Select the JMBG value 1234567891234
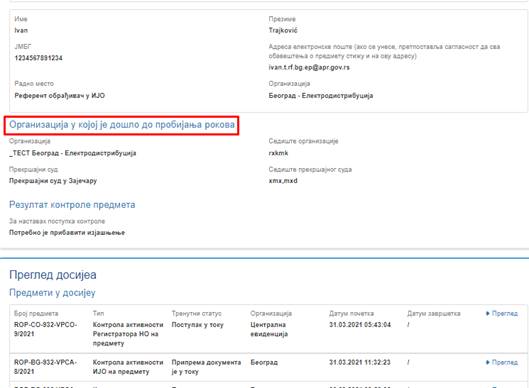This screenshot has height=388, width=529. click(x=38, y=58)
